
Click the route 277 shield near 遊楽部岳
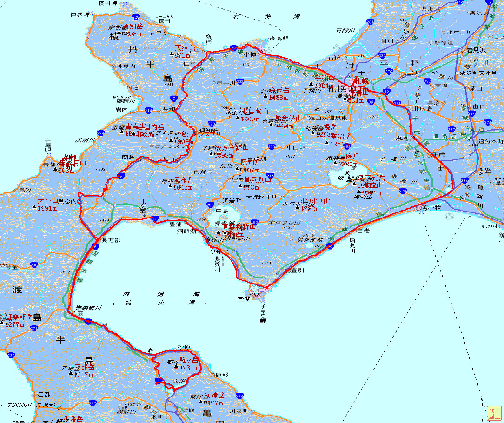[34, 328]
